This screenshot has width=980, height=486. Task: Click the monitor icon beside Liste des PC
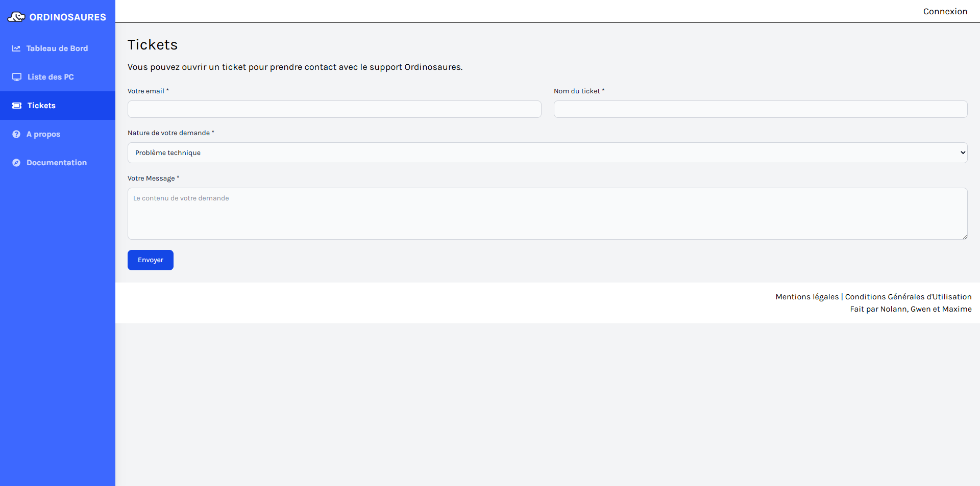point(17,77)
